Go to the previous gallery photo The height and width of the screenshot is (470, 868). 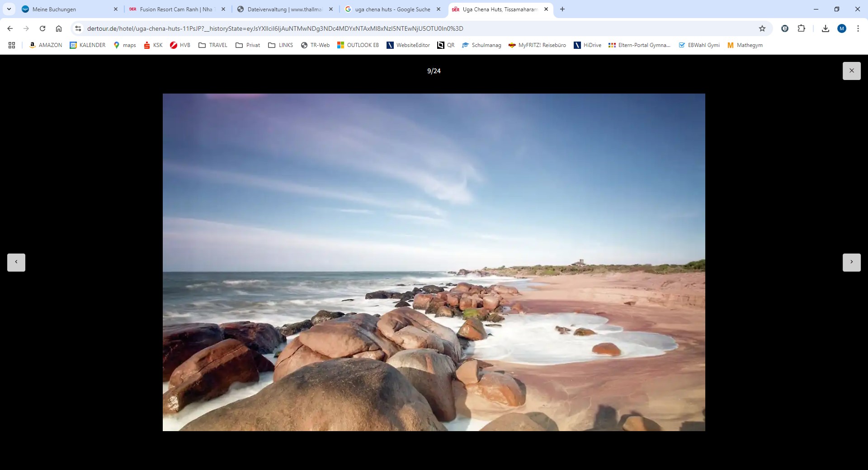[x=16, y=262]
